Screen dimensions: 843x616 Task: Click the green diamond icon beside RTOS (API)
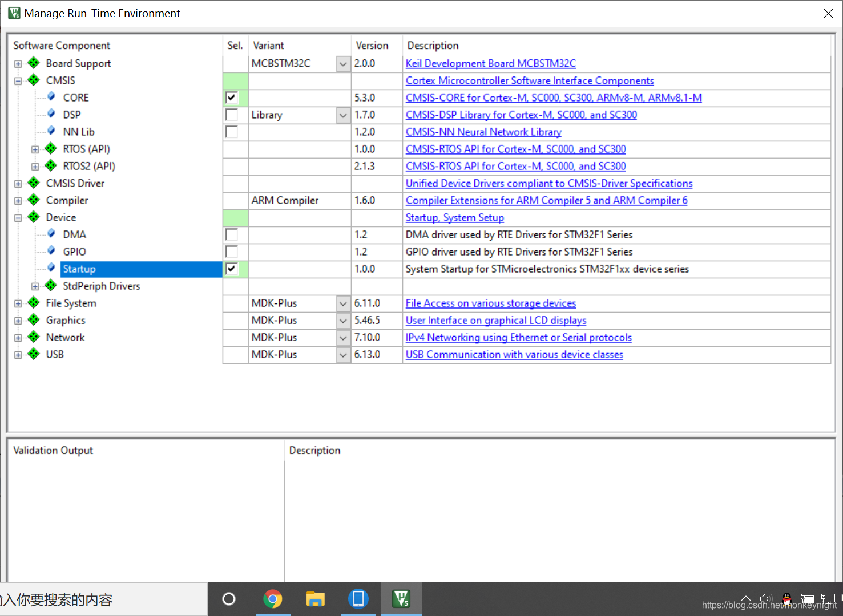(51, 148)
